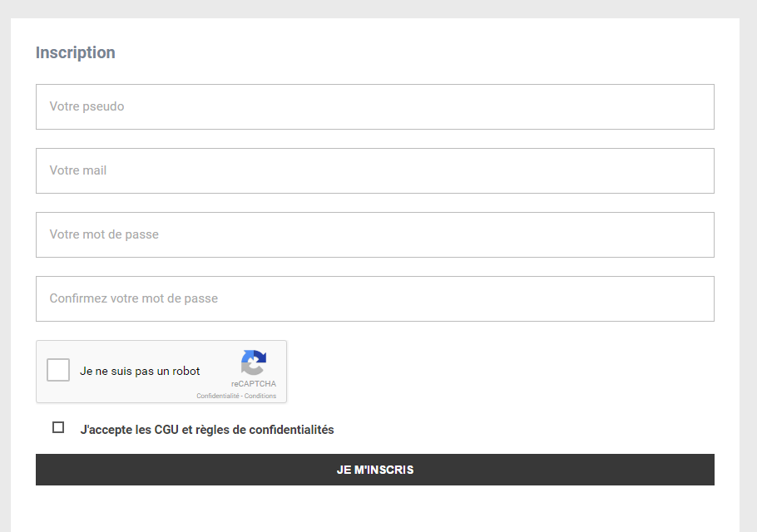Tick the "Je ne suis pas un robot" checkbox
Screen dimensions: 757x532
58,371
